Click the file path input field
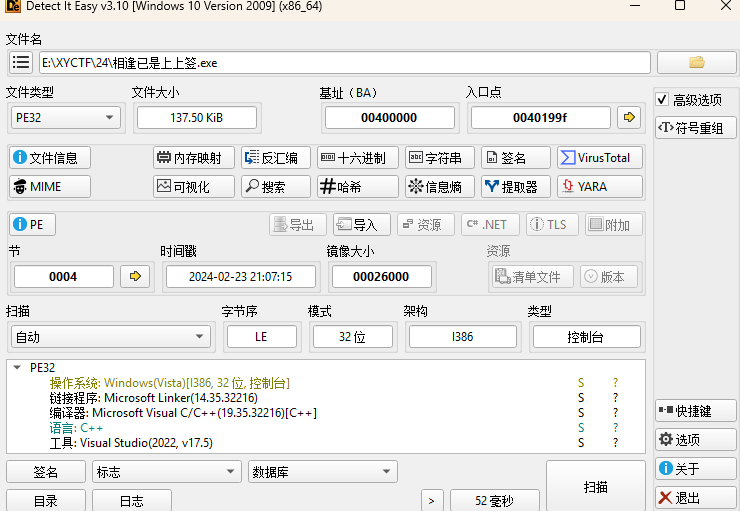Screen dimensions: 740x511 (x=345, y=62)
